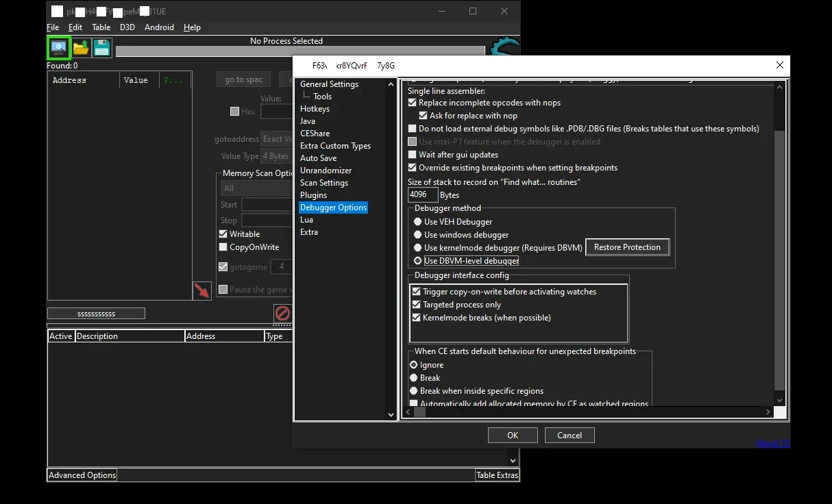Open the gotoaddress Exact Value dropdown
Screen dimensions: 832x504
(x=277, y=139)
